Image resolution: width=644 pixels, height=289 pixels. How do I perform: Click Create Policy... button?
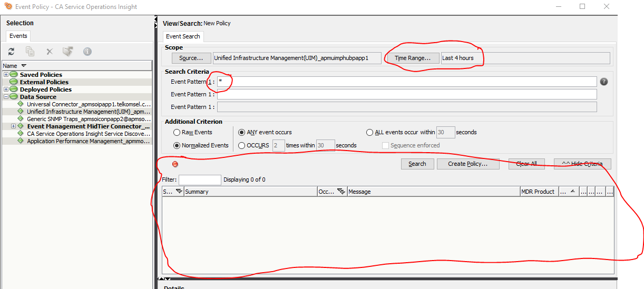[467, 164]
